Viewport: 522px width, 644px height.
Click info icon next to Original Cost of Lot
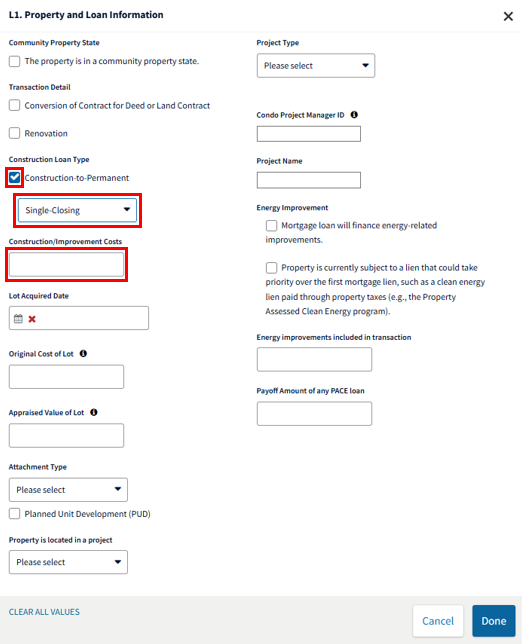(83, 354)
